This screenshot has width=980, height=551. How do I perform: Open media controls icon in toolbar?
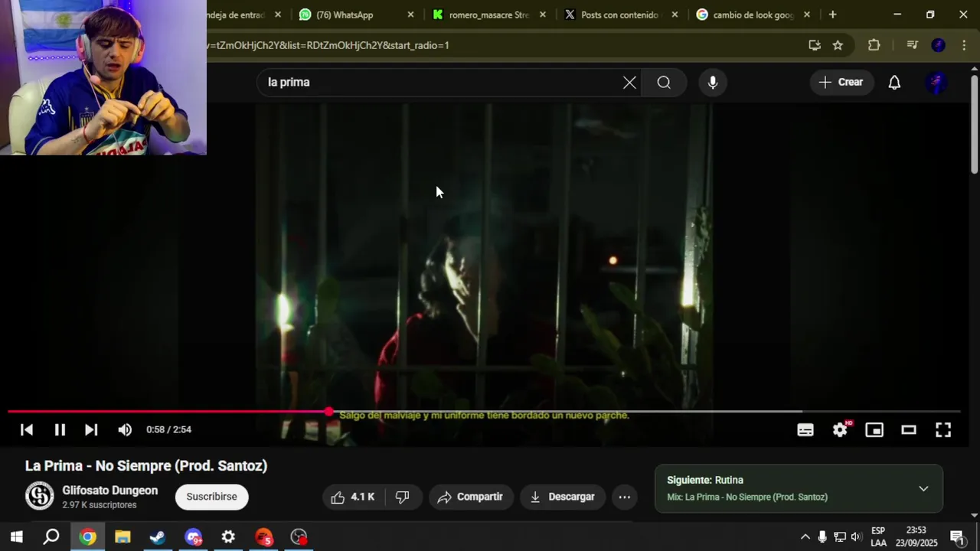point(912,45)
